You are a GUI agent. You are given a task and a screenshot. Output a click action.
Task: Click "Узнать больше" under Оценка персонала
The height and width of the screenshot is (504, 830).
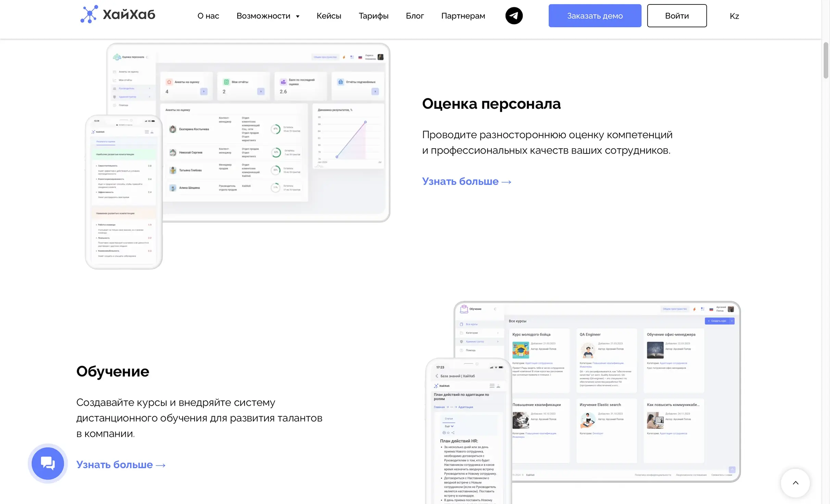click(x=462, y=181)
